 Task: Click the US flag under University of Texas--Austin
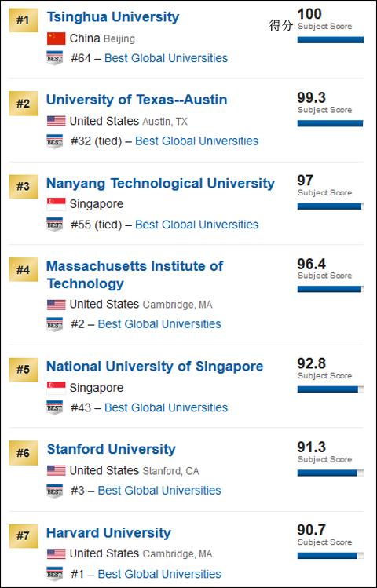pyautogui.click(x=57, y=121)
